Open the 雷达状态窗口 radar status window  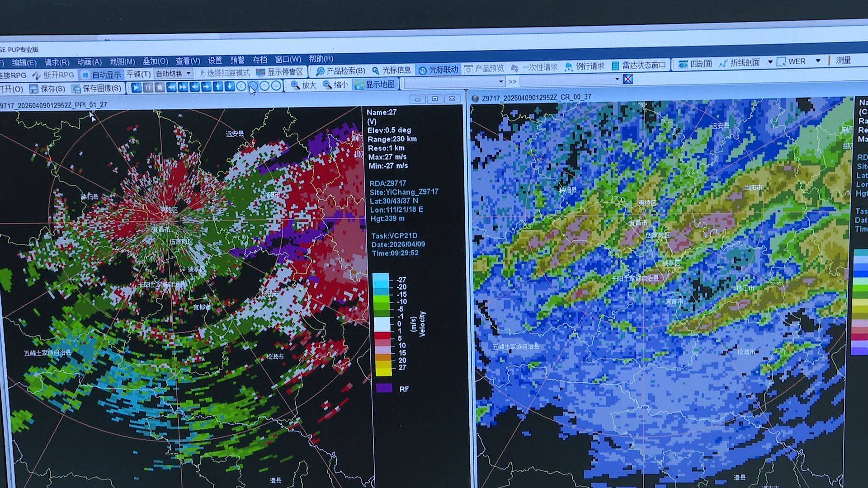pos(639,66)
